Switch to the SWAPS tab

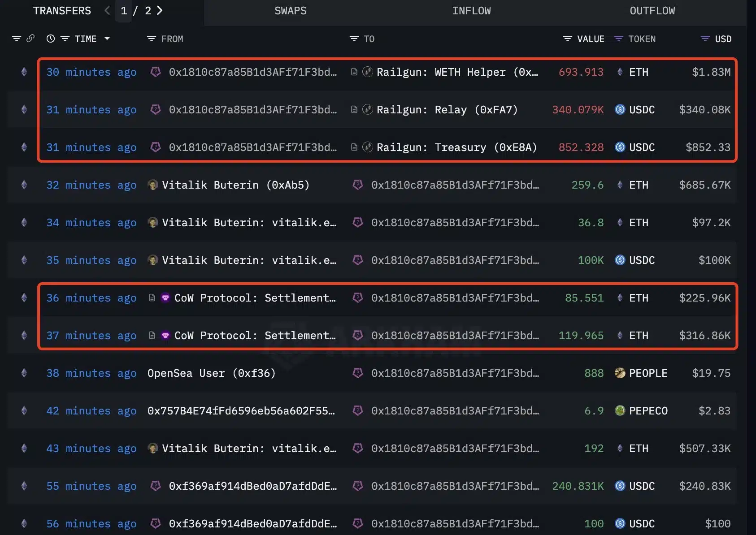(290, 10)
